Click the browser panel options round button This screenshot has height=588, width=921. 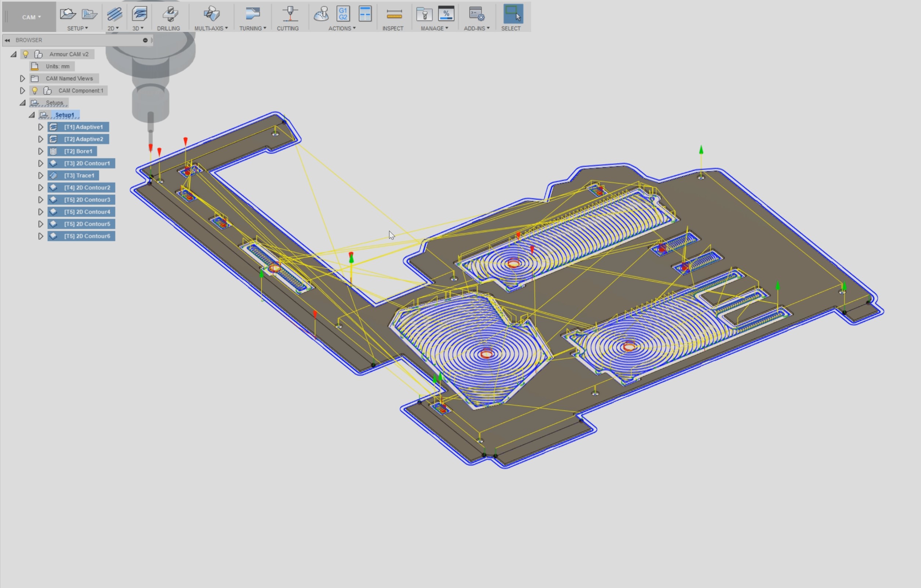(x=145, y=40)
